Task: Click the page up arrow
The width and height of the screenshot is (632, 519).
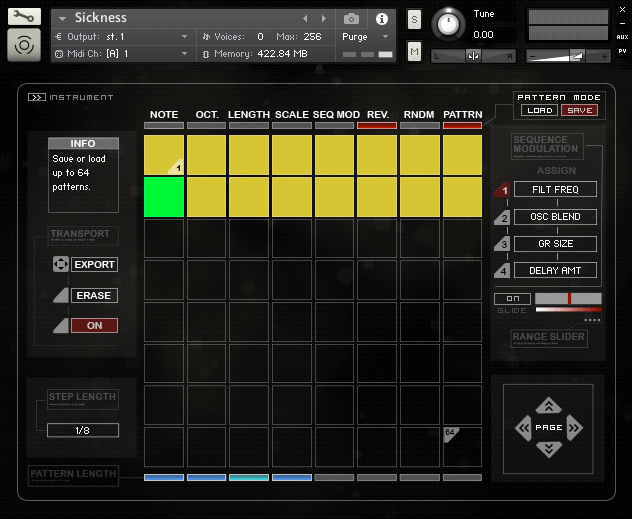Action: (x=548, y=406)
